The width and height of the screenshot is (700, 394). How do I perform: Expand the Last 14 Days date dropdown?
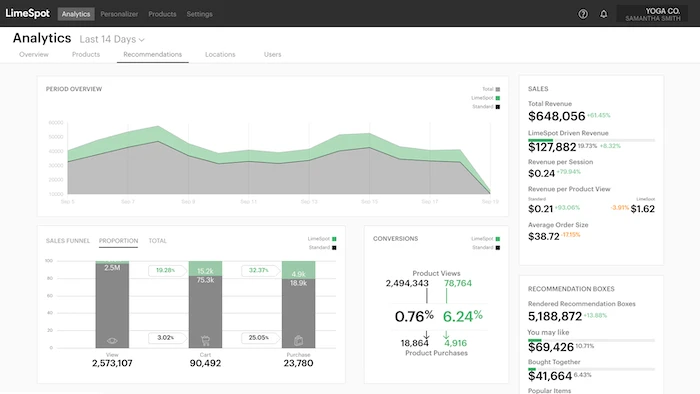112,39
